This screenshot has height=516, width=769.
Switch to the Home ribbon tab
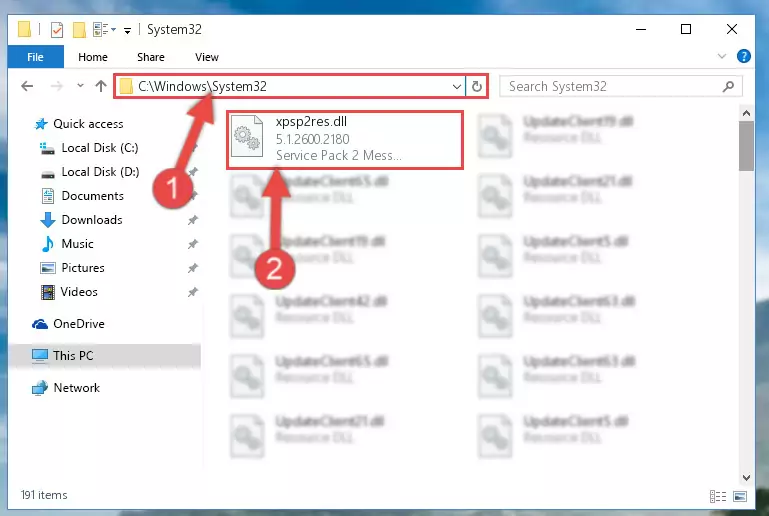pos(93,57)
